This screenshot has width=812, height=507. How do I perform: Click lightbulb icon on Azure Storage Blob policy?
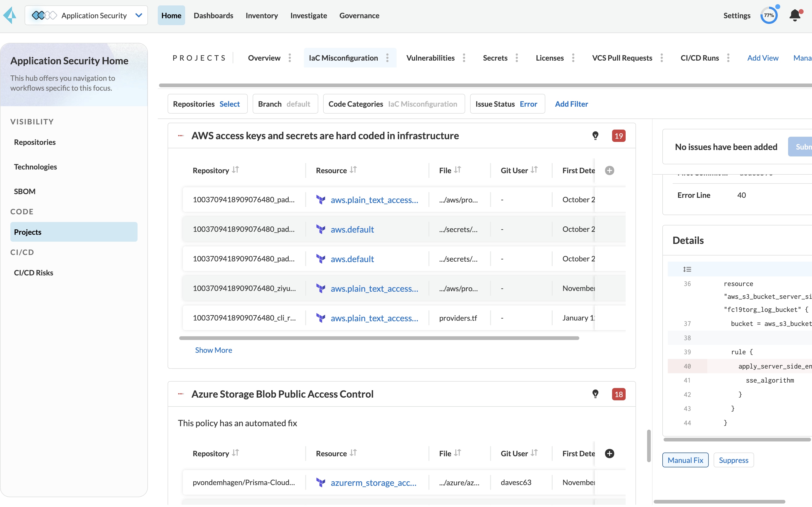click(595, 394)
